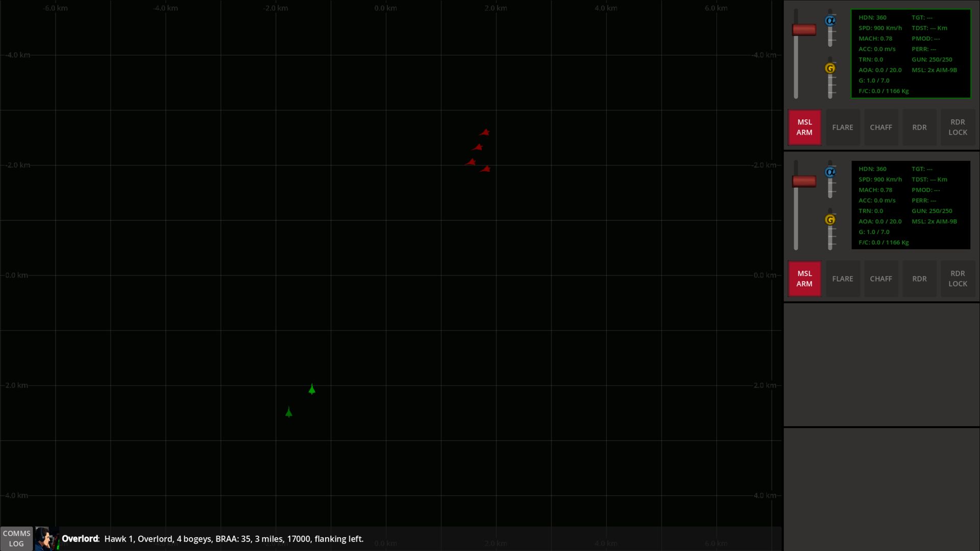Select the lead green friendly aircraft
This screenshot has width=980, height=551.
tap(312, 389)
